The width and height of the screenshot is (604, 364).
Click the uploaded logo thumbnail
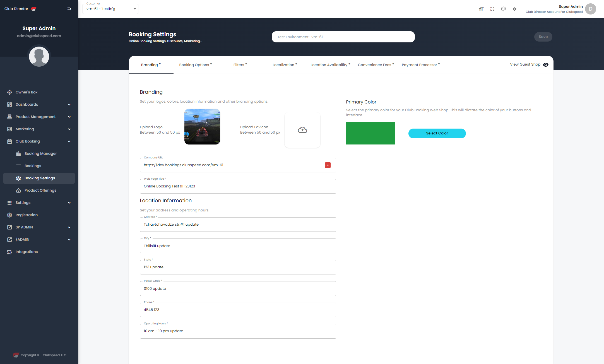[202, 127]
